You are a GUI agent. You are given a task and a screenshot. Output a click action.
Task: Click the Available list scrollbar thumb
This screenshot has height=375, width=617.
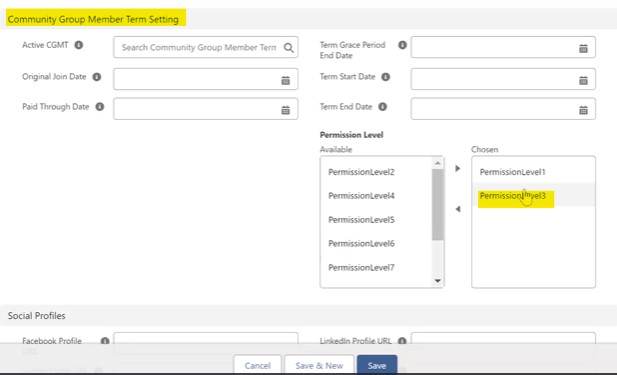coord(438,204)
